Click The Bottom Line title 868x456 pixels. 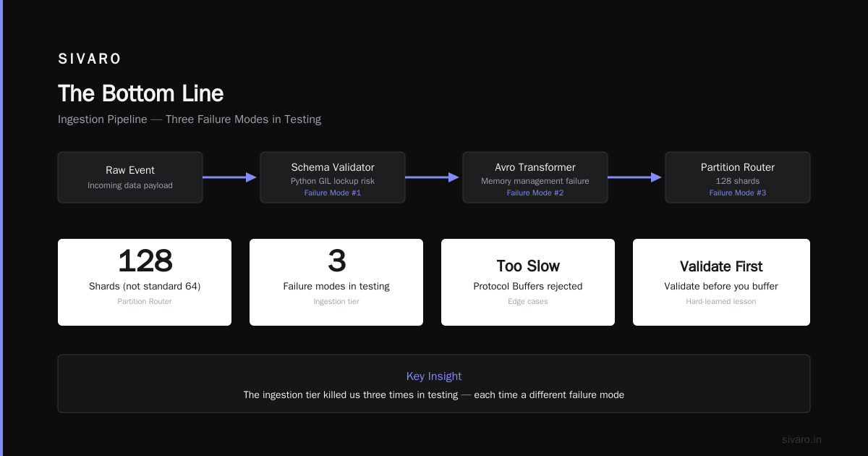140,93
